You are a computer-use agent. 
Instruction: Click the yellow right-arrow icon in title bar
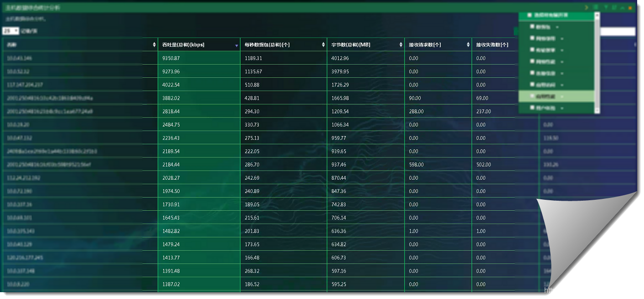(x=587, y=8)
